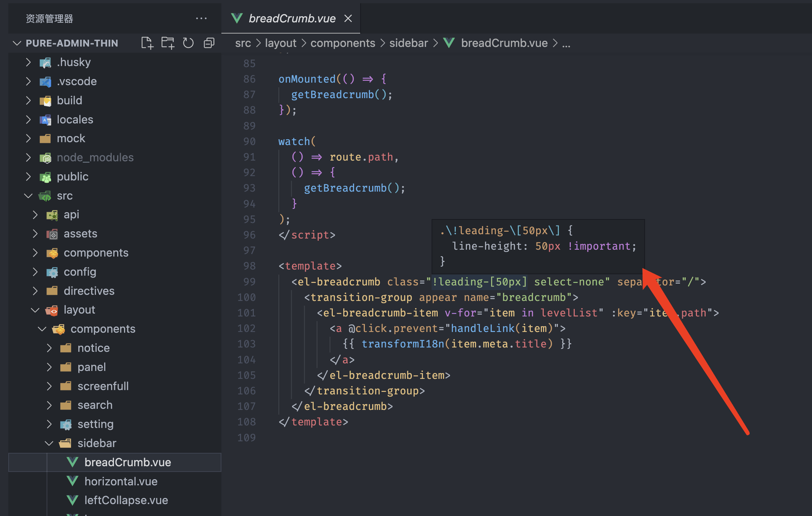Click the Vue icon beside horizontal.vue
The height and width of the screenshot is (516, 812).
pos(73,481)
